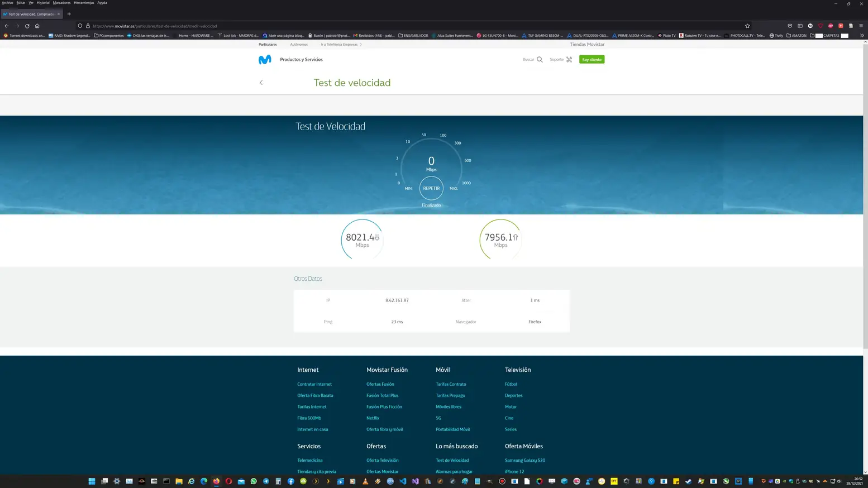The image size is (868, 488).
Task: Close the Test de Velocidad tab
Action: [x=59, y=14]
